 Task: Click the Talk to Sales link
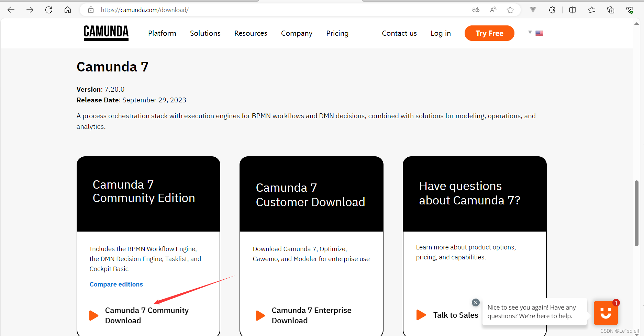click(x=455, y=315)
